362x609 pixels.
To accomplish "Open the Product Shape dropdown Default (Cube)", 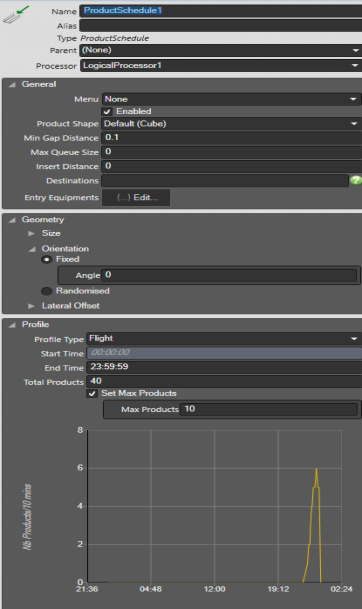I will tap(231, 124).
